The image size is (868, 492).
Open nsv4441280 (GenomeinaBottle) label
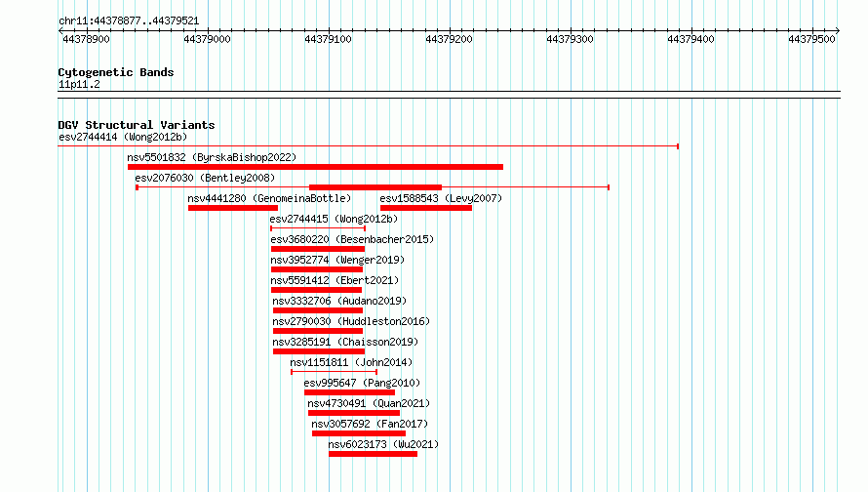coord(269,198)
